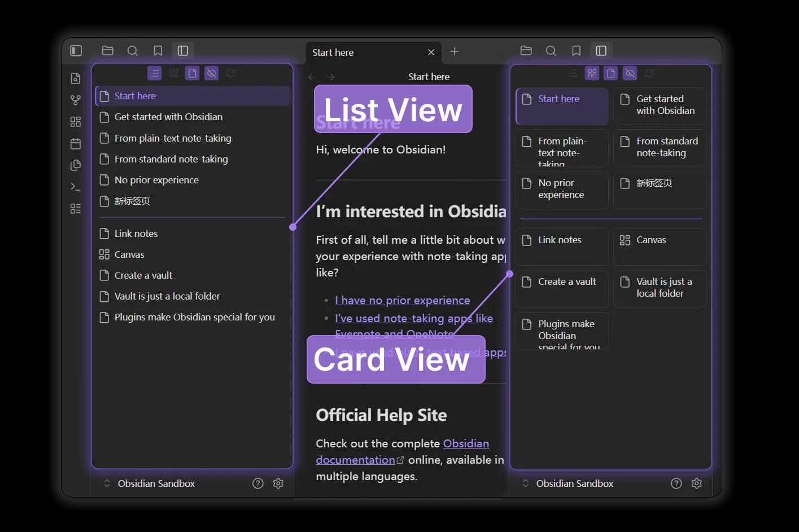Select active panel tab in card-view panel header
The height and width of the screenshot is (532, 799).
(601, 51)
